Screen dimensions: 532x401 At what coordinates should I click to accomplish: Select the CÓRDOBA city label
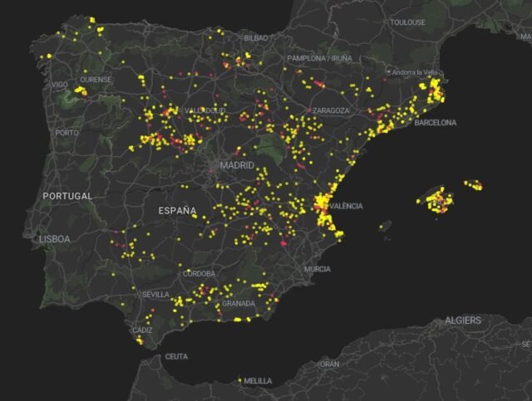199,273
